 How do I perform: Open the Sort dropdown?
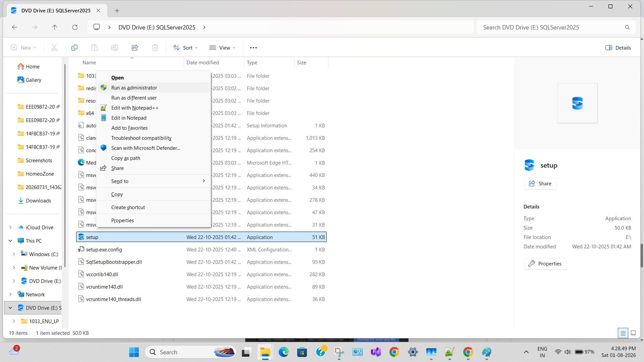185,48
